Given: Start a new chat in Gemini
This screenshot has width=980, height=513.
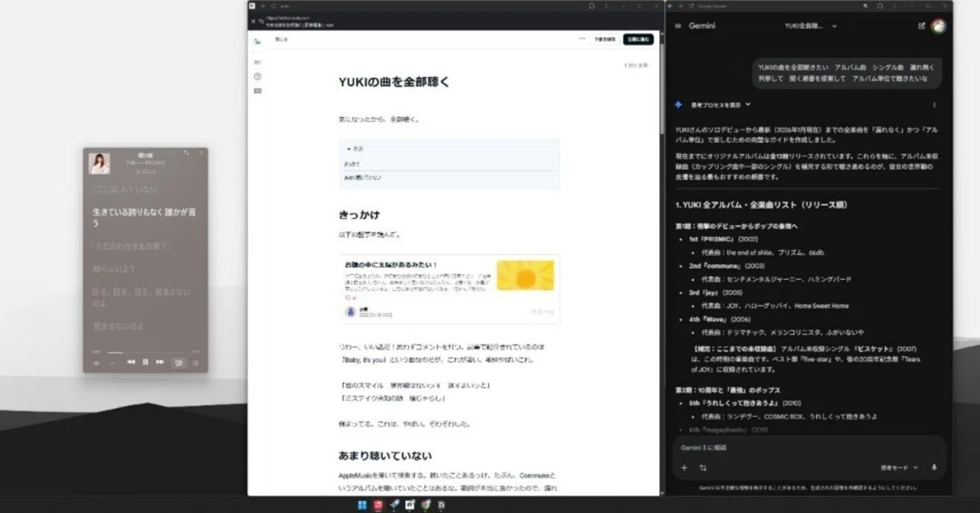Looking at the screenshot, I should pyautogui.click(x=922, y=26).
